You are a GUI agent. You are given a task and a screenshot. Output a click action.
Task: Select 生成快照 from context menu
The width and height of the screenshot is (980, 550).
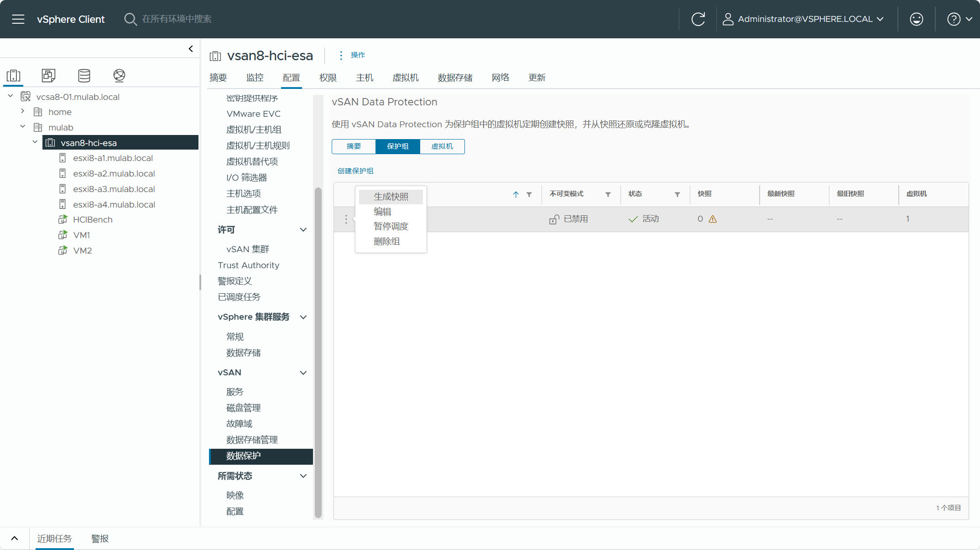click(x=391, y=196)
